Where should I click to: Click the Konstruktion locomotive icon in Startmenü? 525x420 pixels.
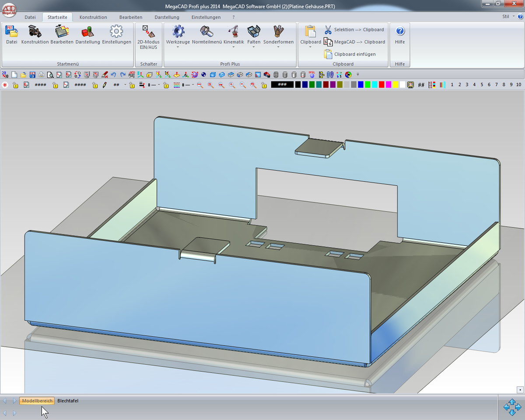(x=35, y=31)
